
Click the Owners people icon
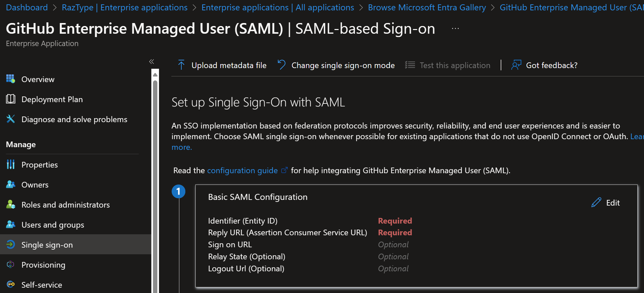point(11,185)
